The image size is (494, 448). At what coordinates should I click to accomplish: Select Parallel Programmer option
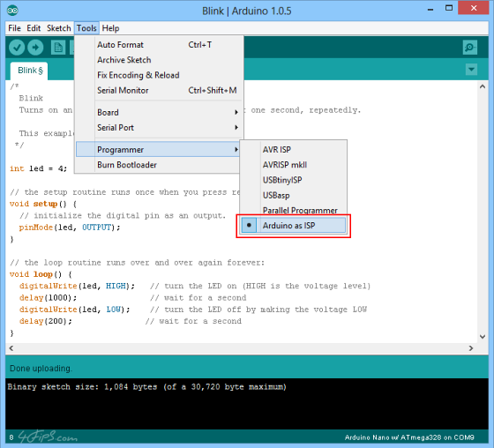pos(293,210)
